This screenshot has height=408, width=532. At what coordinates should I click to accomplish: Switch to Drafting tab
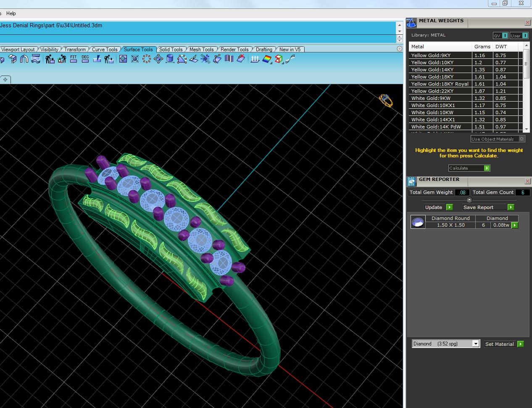(264, 50)
